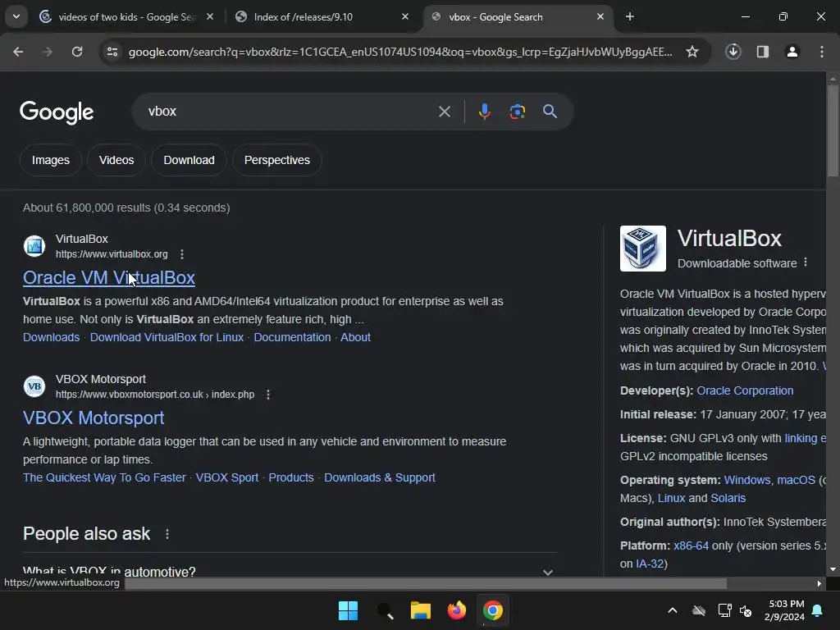
Task: Open the tab search dropdown arrow
Action: [16, 16]
